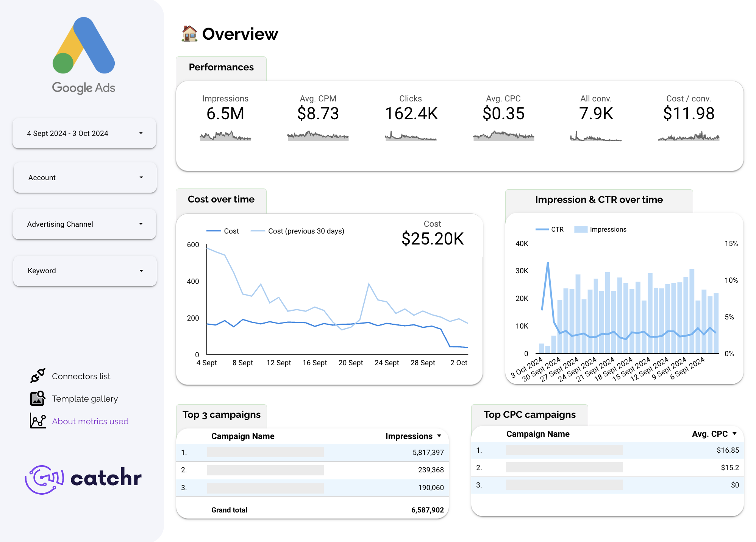Open the Advertising Channel dropdown
This screenshot has width=756, height=542.
coord(84,224)
